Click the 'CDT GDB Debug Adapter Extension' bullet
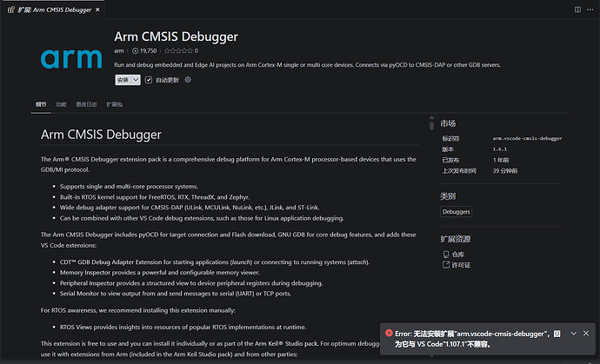Image resolution: width=600 pixels, height=364 pixels. coord(215,261)
